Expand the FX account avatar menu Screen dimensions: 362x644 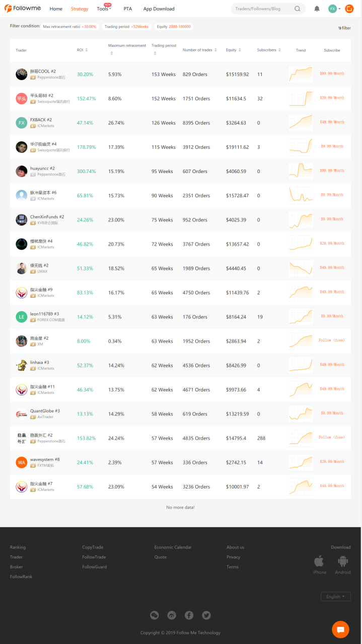point(334,9)
